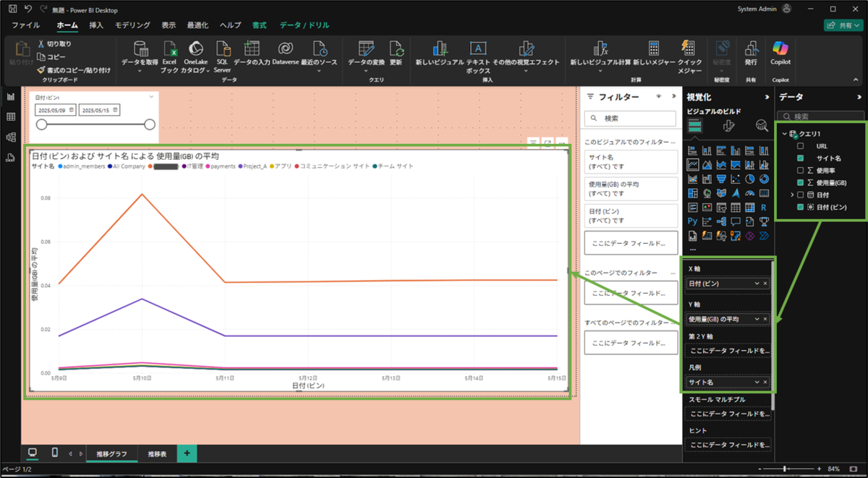Click the start date field 2025/05/09
The height and width of the screenshot is (478, 868).
[x=55, y=110]
